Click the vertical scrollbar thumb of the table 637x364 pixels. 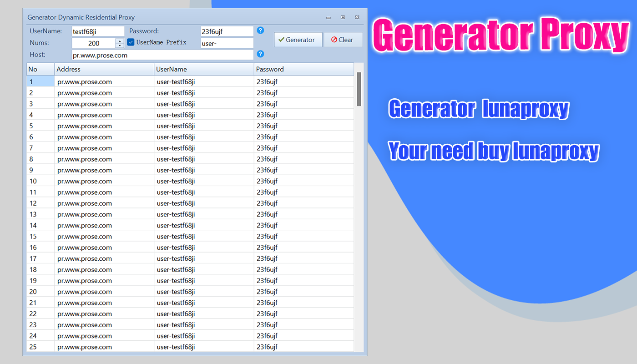pos(359,89)
